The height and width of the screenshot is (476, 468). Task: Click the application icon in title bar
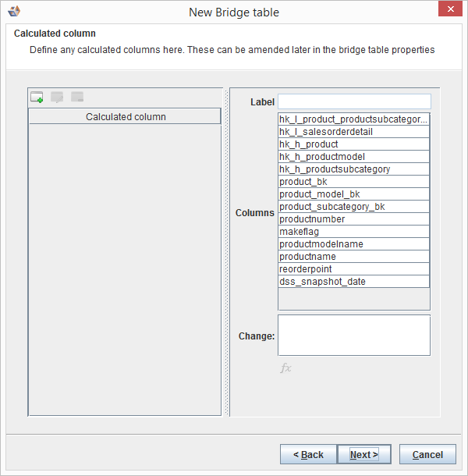pos(13,12)
